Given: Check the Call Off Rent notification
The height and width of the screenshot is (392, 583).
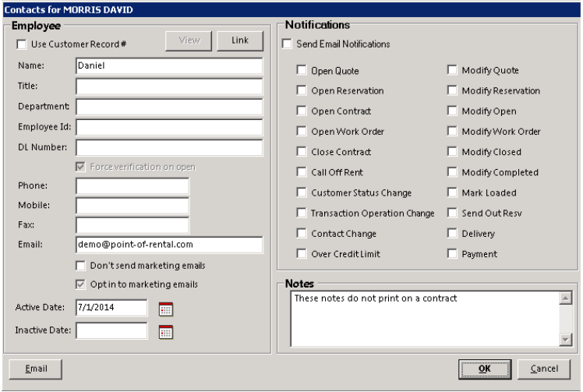Looking at the screenshot, I should tap(302, 172).
